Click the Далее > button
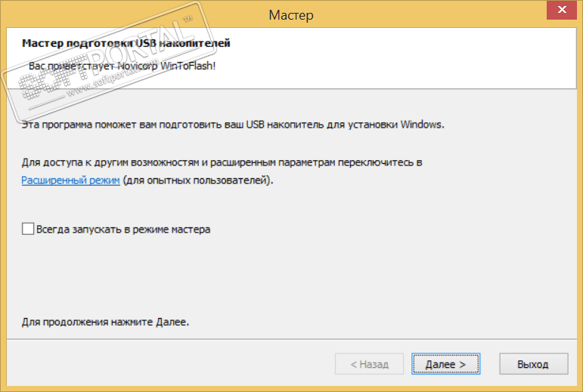The image size is (583, 392). tap(445, 364)
